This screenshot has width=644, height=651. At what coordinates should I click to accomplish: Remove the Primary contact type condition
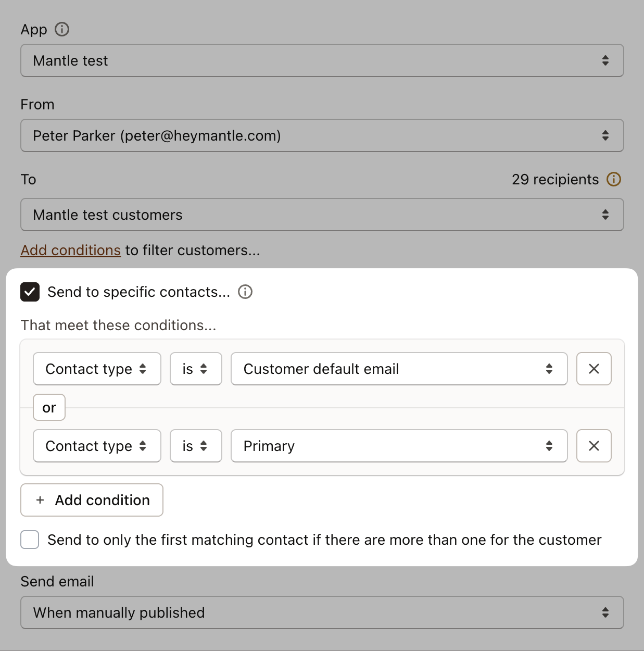tap(594, 446)
